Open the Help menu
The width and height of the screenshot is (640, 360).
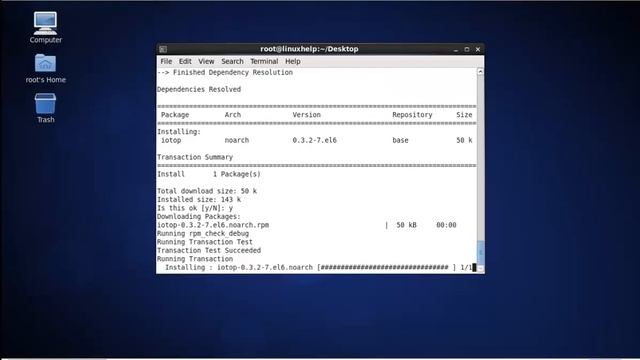[293, 61]
